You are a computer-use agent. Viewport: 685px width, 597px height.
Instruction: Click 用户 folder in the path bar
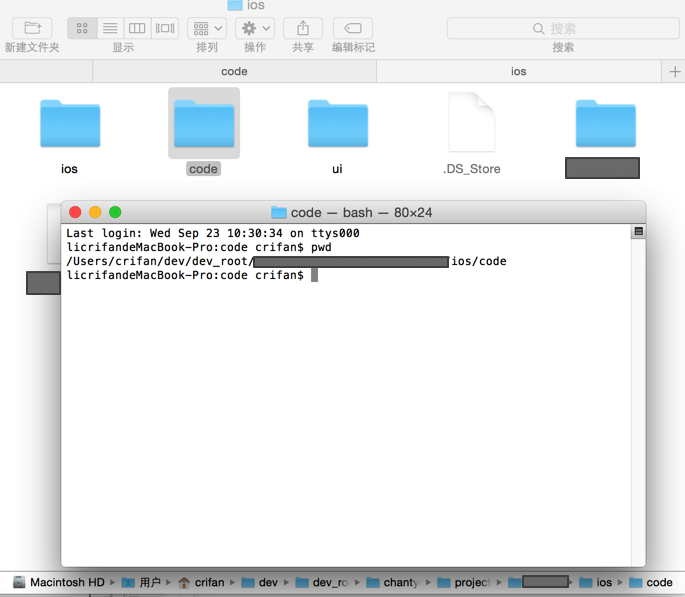(141, 582)
